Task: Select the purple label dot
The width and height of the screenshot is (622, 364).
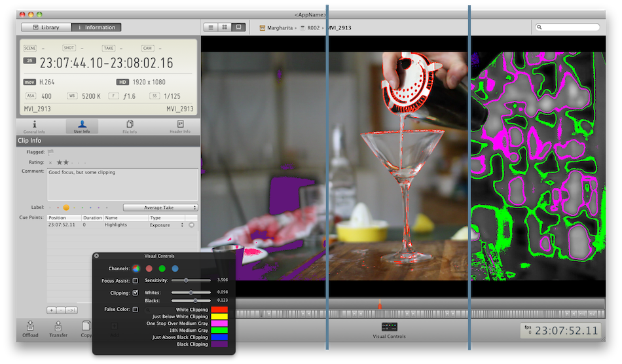Action: pyautogui.click(x=98, y=208)
